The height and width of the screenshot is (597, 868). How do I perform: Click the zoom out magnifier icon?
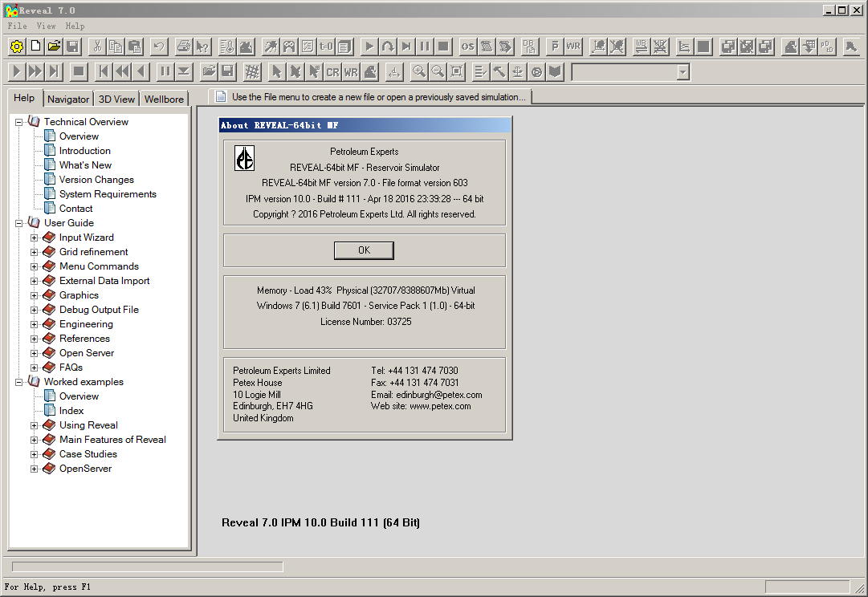438,71
